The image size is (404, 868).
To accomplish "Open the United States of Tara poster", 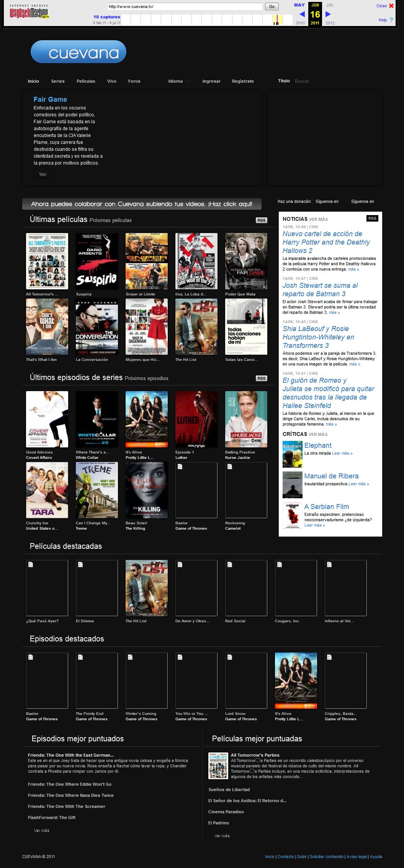I will [x=47, y=490].
